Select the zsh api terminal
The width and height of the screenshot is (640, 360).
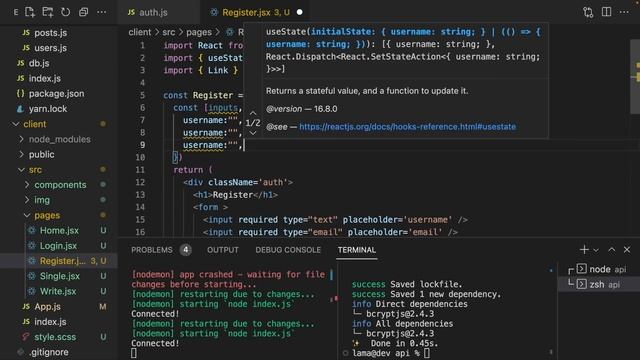point(599,284)
